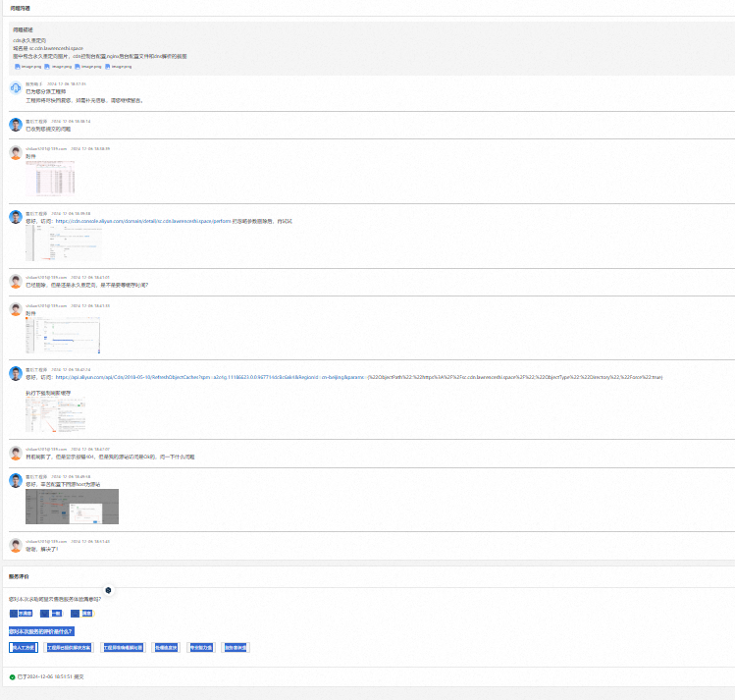Toggle the 找人工方便 evaluation tag
This screenshot has width=735, height=700.
tap(24, 648)
